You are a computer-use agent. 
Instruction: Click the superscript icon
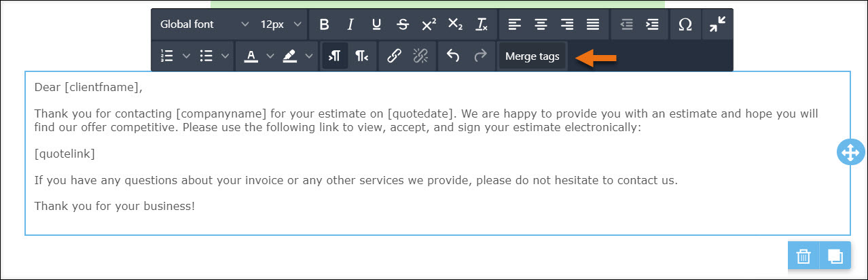[429, 24]
